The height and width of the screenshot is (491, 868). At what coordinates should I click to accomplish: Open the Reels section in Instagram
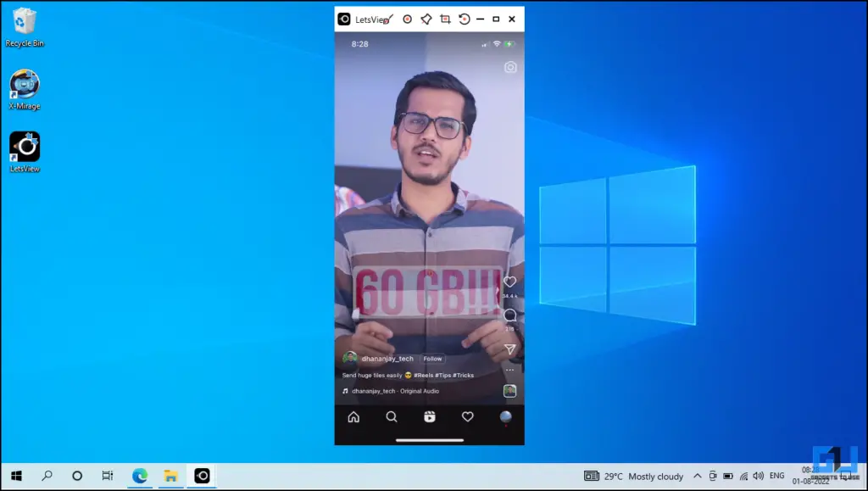[430, 417]
